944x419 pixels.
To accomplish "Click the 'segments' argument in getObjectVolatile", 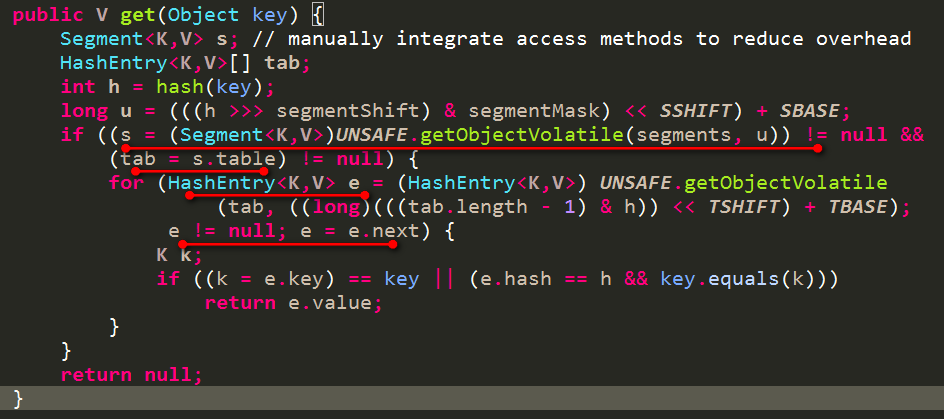I will [x=687, y=135].
